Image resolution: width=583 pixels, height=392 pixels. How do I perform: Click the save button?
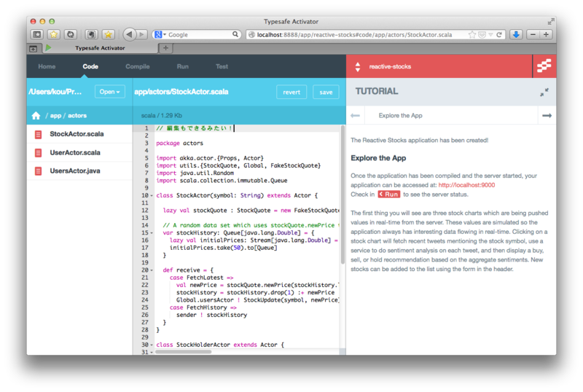pos(326,93)
